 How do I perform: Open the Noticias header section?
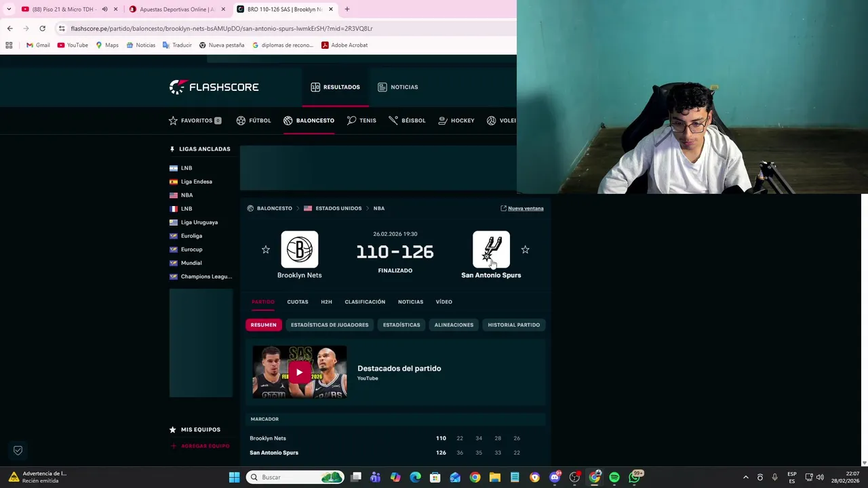tap(397, 87)
